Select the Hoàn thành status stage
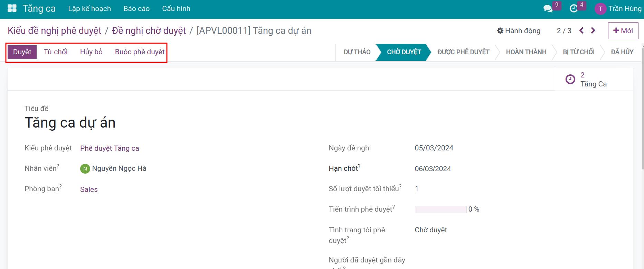Screen dimensions: 644x269 coord(526,52)
